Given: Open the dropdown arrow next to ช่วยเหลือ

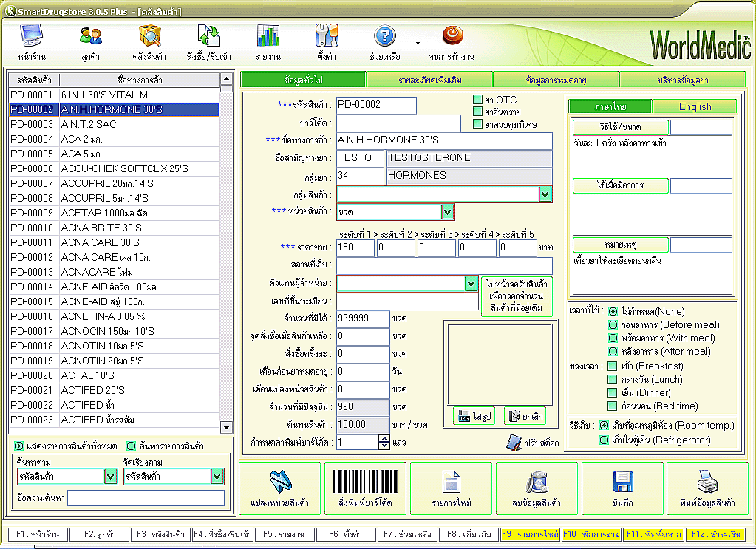Looking at the screenshot, I should click(418, 44).
